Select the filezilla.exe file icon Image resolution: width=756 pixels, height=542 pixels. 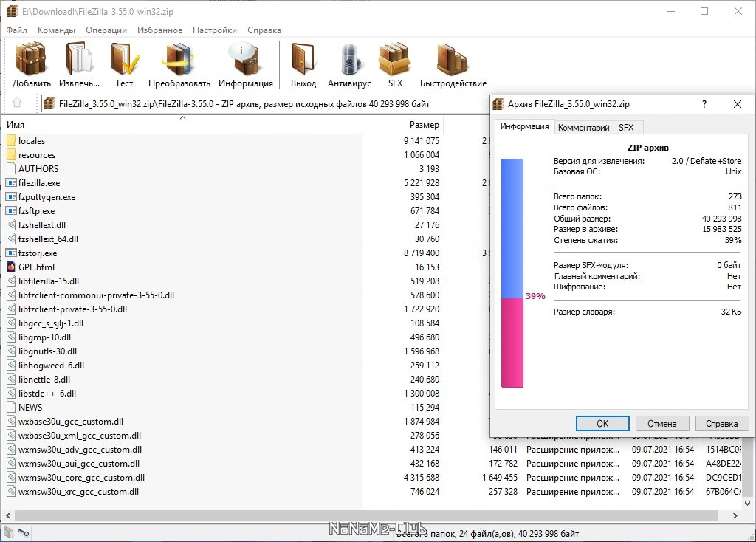click(x=11, y=182)
